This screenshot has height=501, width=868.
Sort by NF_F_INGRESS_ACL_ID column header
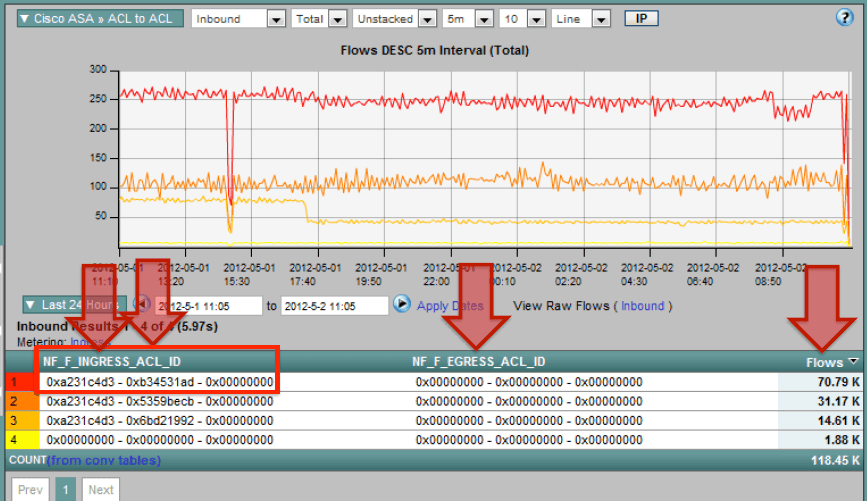pos(112,361)
